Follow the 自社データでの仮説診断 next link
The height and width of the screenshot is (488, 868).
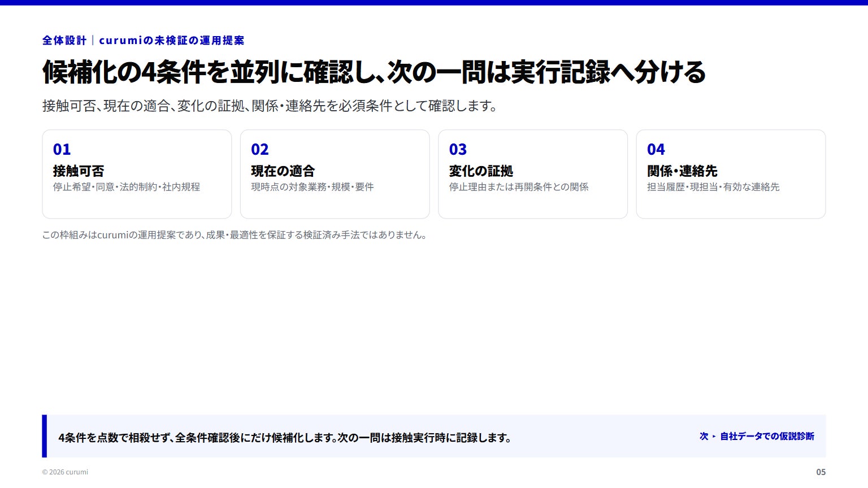[x=767, y=436]
